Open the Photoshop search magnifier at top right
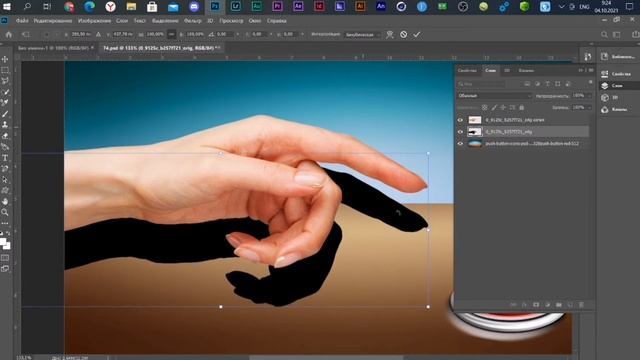Image resolution: width=640 pixels, height=360 pixels. pos(604,35)
